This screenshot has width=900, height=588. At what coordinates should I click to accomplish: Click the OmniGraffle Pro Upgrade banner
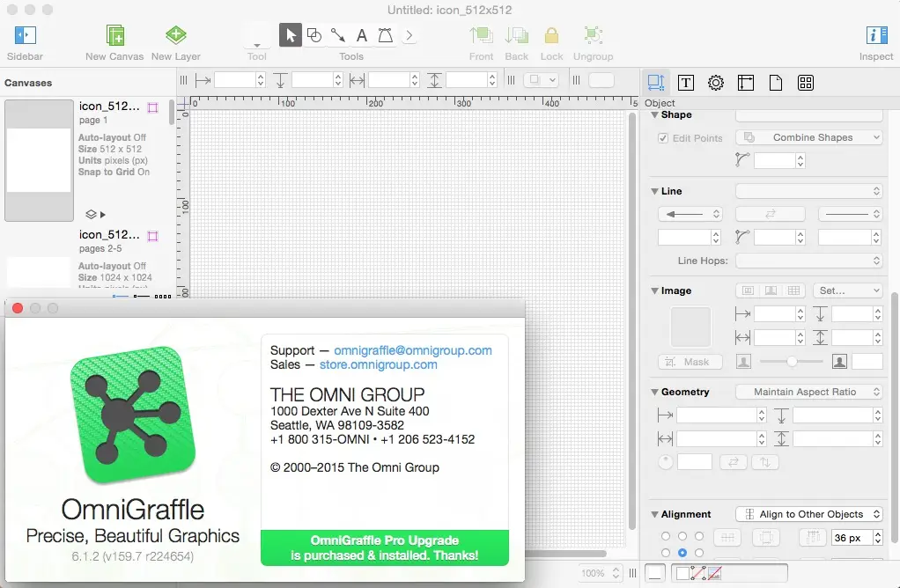(x=385, y=548)
